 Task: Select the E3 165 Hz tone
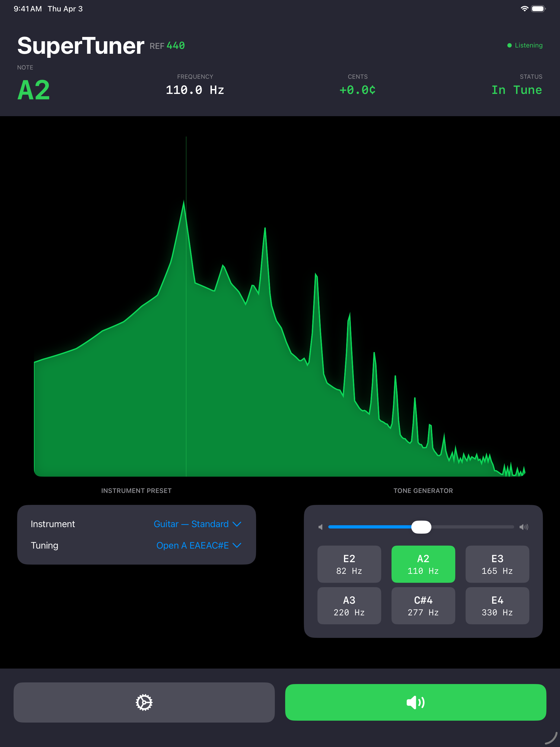[x=497, y=564]
